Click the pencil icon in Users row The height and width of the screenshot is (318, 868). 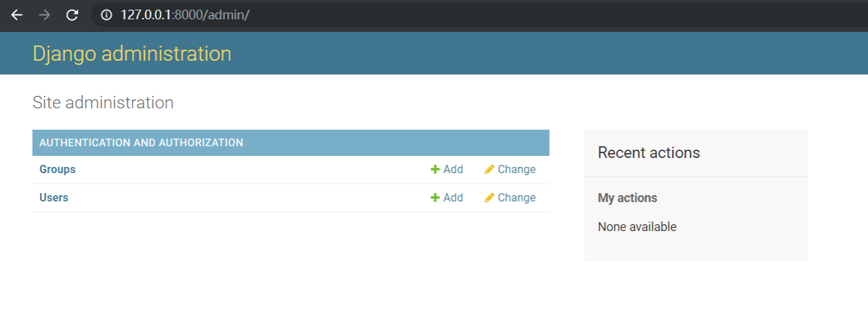pos(489,197)
